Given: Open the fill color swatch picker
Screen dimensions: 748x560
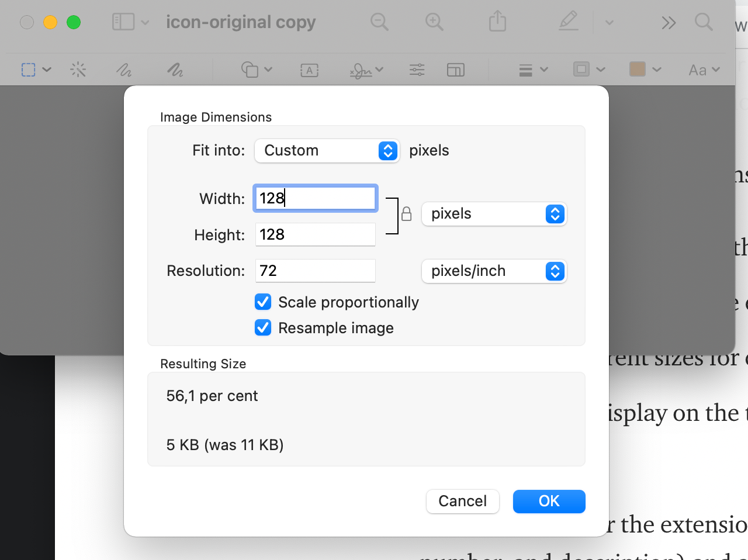Looking at the screenshot, I should click(637, 70).
